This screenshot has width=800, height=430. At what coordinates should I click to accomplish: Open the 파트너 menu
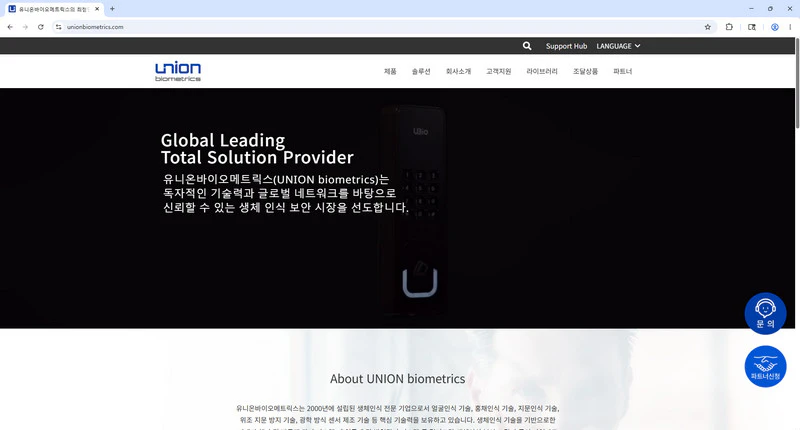622,71
